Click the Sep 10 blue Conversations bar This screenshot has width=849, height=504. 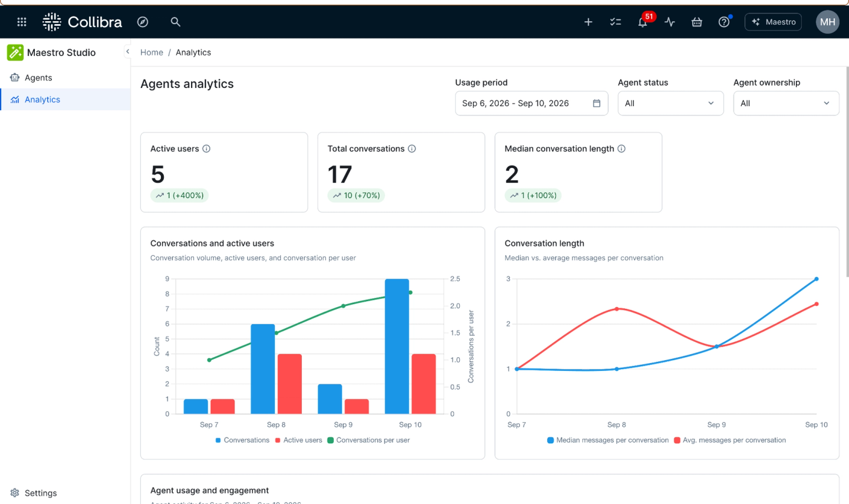[397, 347]
